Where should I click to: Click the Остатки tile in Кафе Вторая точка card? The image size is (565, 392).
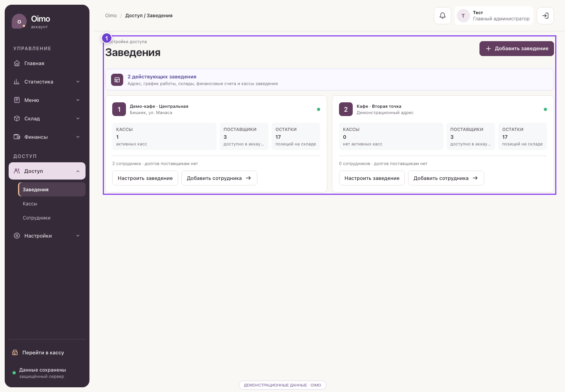pos(523,136)
